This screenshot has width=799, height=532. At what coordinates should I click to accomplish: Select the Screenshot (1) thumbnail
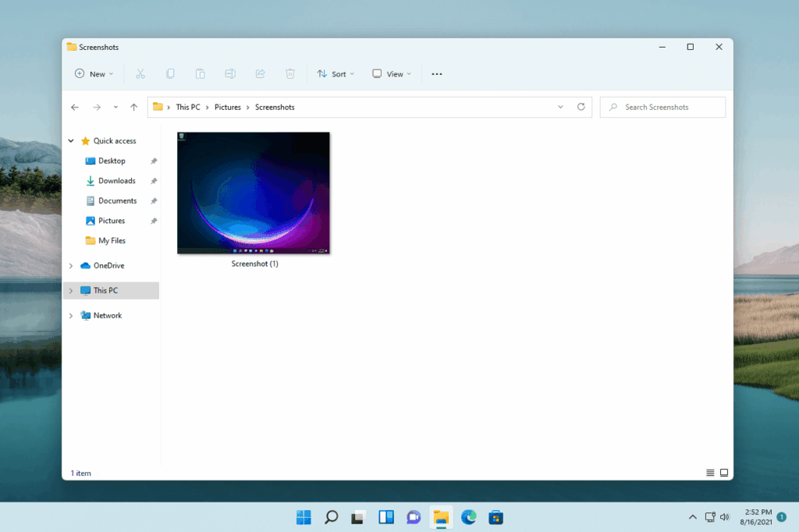254,193
